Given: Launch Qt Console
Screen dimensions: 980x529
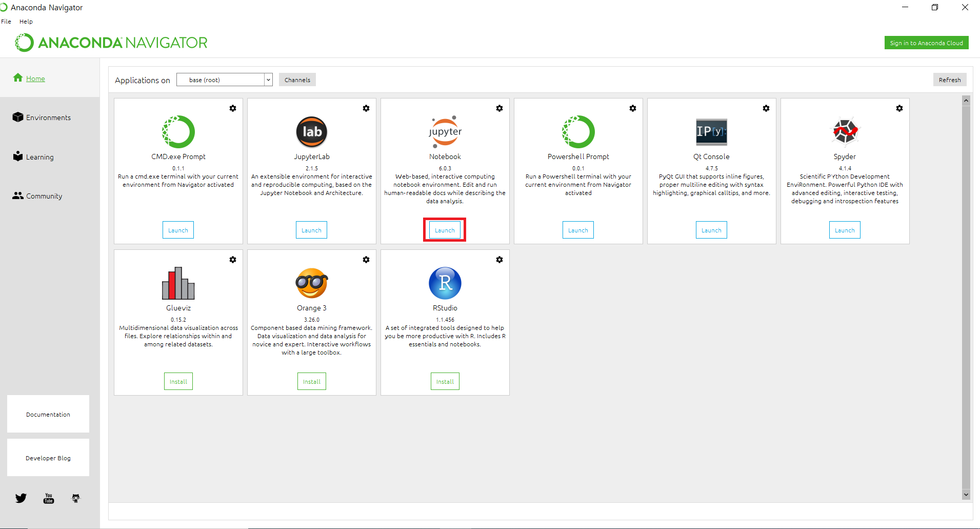Looking at the screenshot, I should tap(711, 230).
